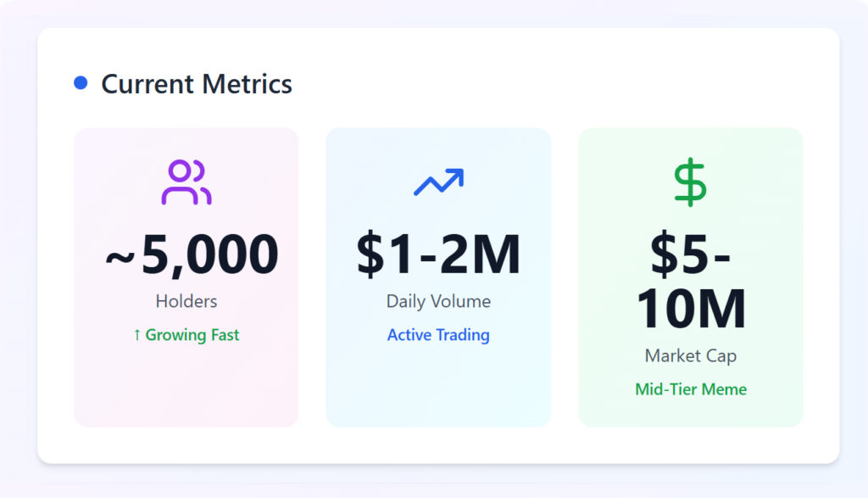Open the Active Trading link
This screenshot has width=868, height=498.
click(438, 335)
